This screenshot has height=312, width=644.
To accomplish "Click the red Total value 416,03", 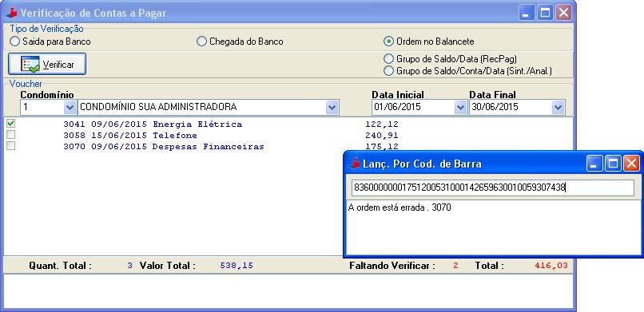I will point(551,266).
